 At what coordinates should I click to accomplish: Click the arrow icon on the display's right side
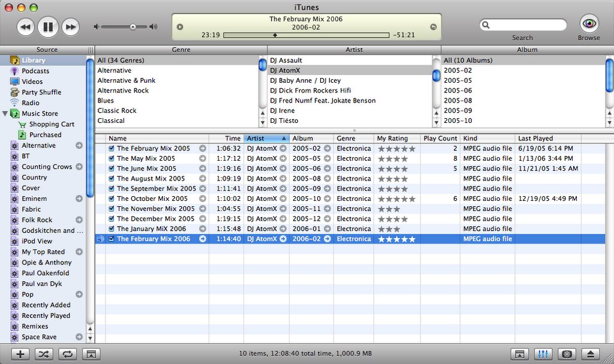(x=433, y=27)
